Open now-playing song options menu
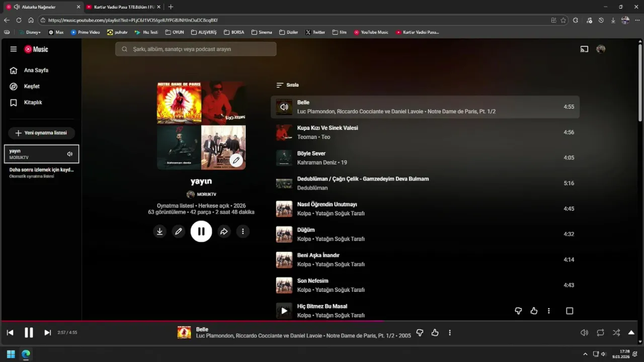This screenshot has height=362, width=644. tap(450, 332)
